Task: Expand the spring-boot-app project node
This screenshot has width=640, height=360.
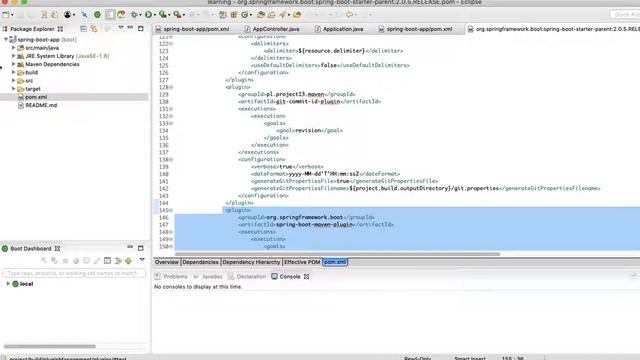Action: 6,40
